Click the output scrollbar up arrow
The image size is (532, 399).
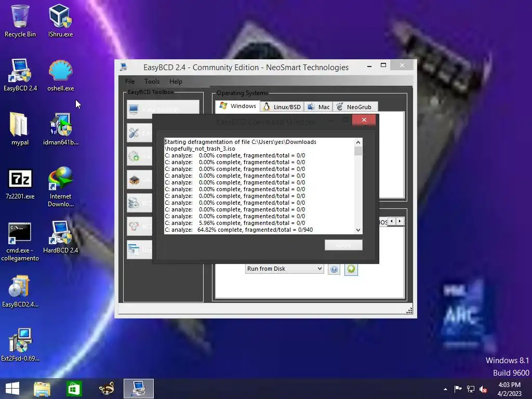358,142
